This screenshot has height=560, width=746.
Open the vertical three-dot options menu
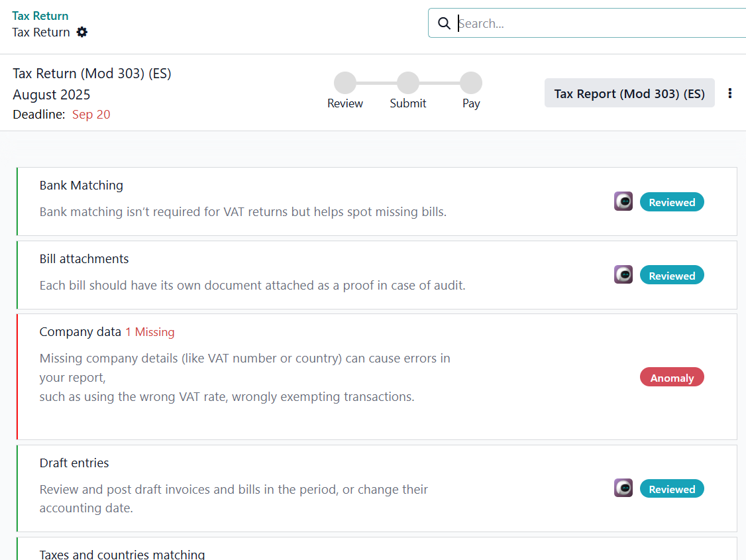click(x=729, y=93)
